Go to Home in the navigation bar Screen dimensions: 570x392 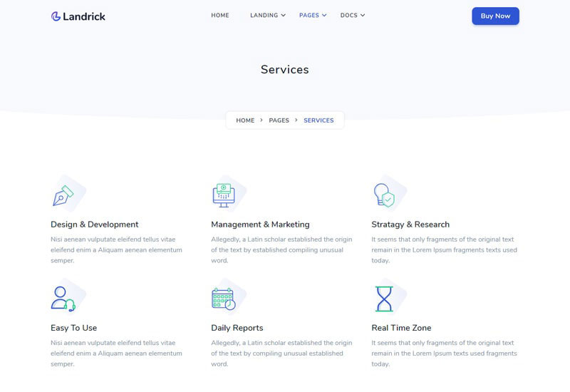tap(220, 15)
